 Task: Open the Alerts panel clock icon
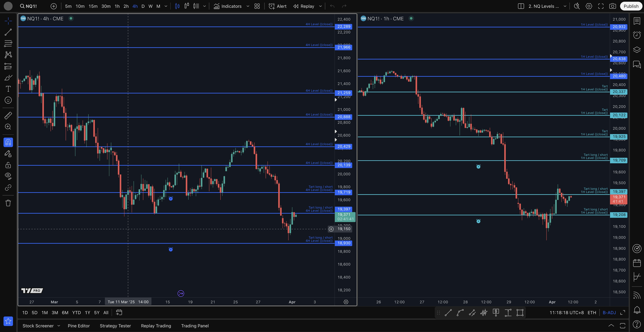(637, 35)
